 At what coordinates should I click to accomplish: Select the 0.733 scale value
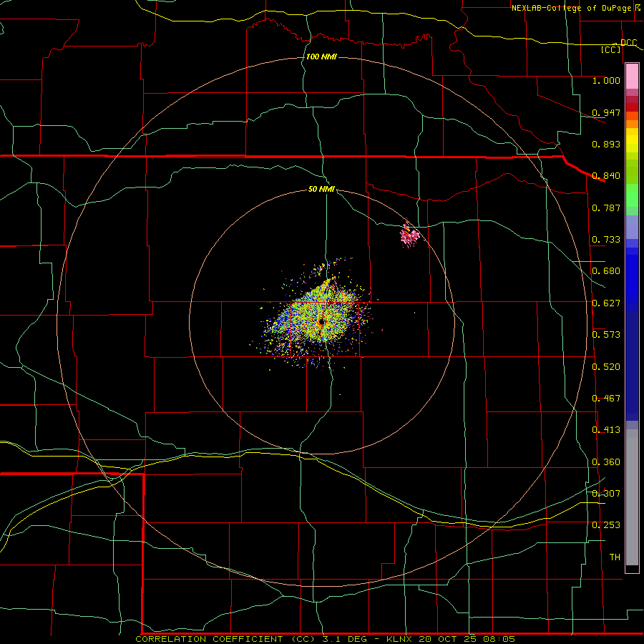point(606,240)
